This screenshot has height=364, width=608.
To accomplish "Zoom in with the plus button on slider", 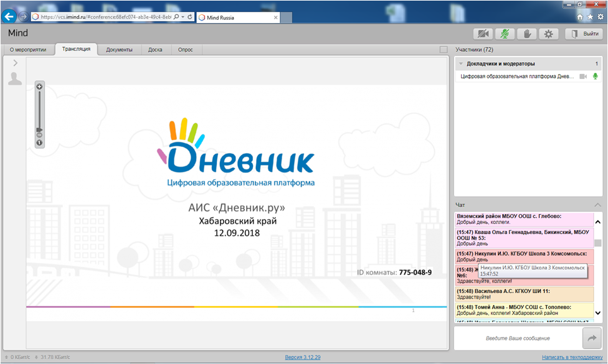I will tap(39, 86).
